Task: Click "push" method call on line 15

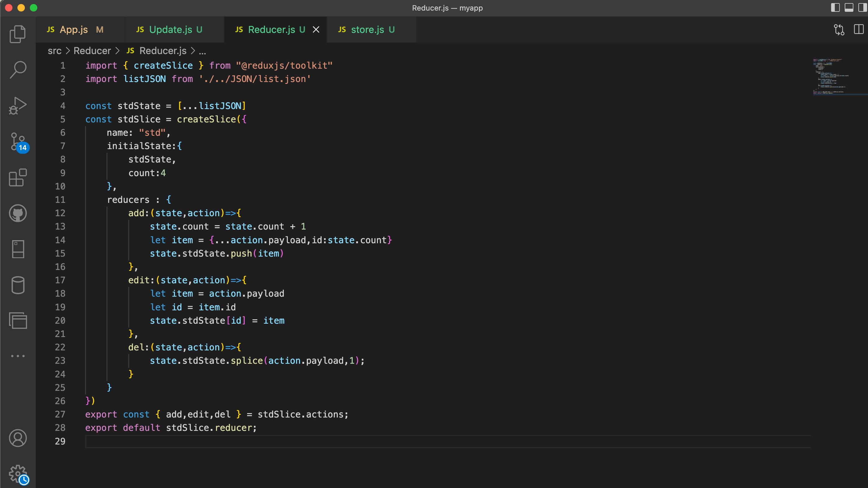Action: click(241, 253)
